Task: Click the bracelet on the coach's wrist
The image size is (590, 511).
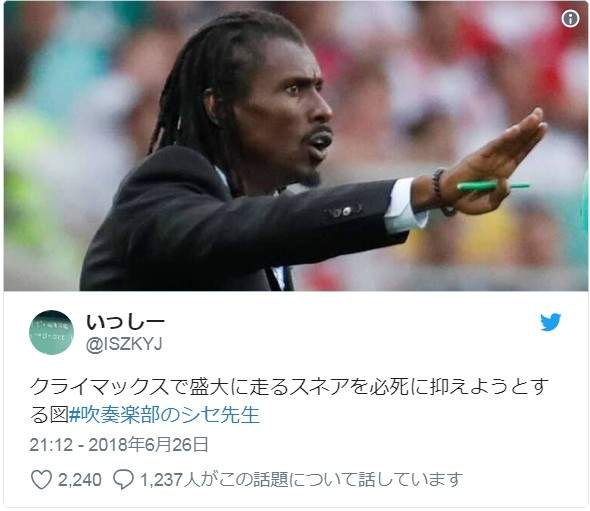Action: pos(440,192)
